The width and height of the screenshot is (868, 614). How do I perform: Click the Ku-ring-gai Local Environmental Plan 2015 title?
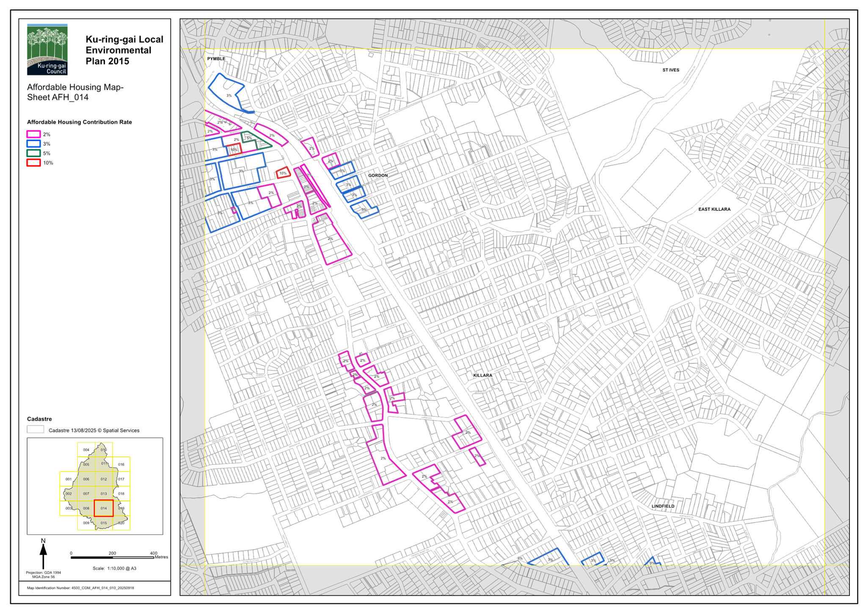124,50
